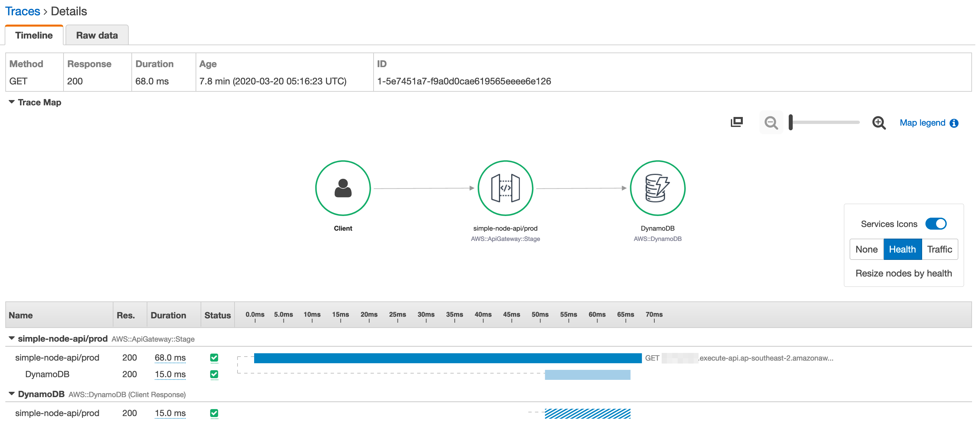Click the GET execute-api URL label
This screenshot has width=980, height=436.
[739, 358]
